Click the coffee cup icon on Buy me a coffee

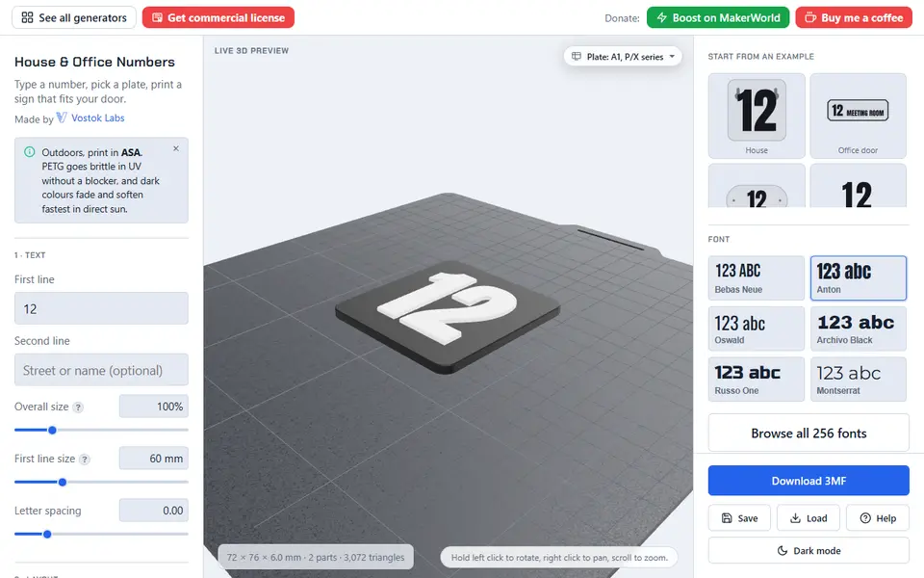(810, 17)
